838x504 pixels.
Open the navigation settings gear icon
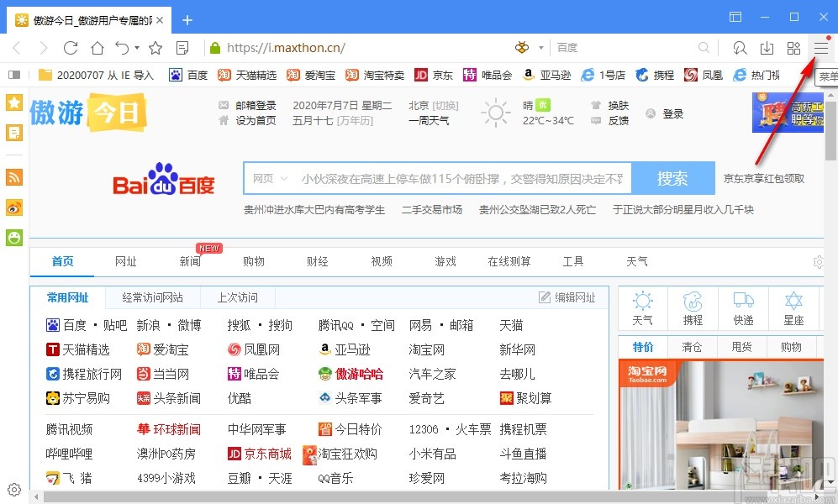click(818, 261)
